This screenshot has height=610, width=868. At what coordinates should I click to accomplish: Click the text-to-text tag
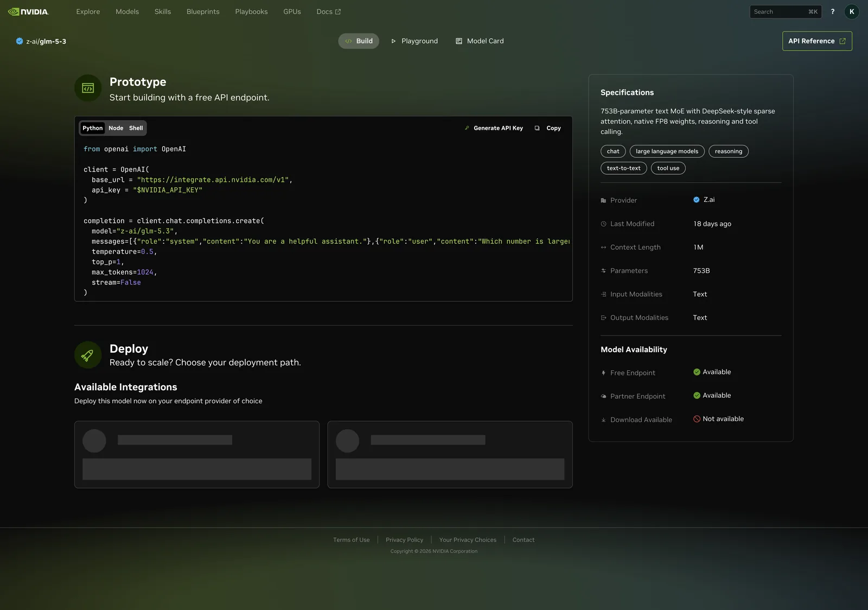tap(624, 168)
